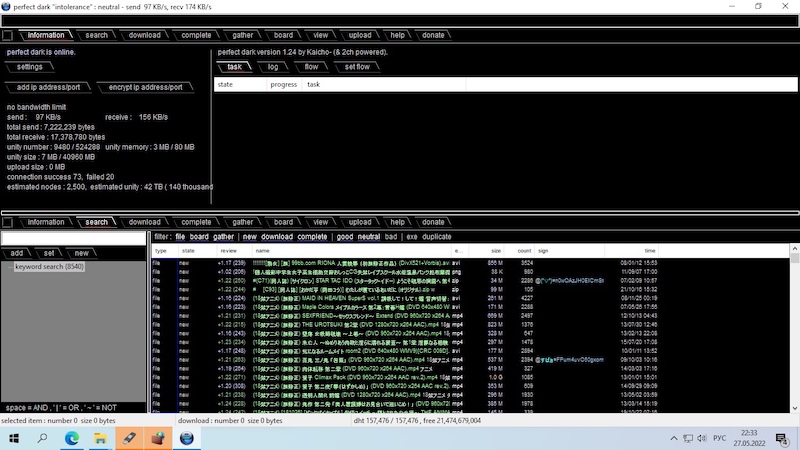Open the taskbar search magnifier
800x450 pixels.
click(x=43, y=438)
